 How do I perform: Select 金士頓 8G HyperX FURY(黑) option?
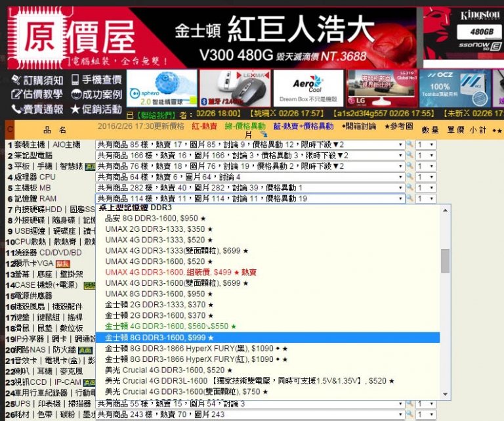point(268,348)
